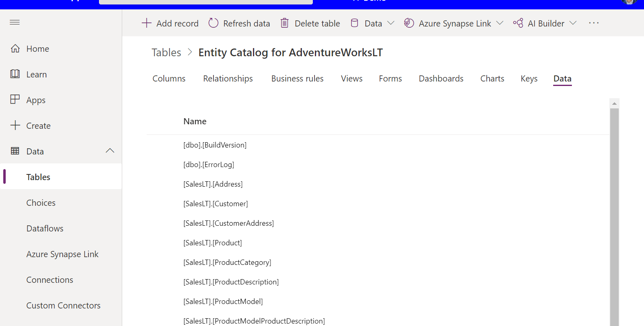
Task: Open the Views tab
Action: pyautogui.click(x=352, y=78)
